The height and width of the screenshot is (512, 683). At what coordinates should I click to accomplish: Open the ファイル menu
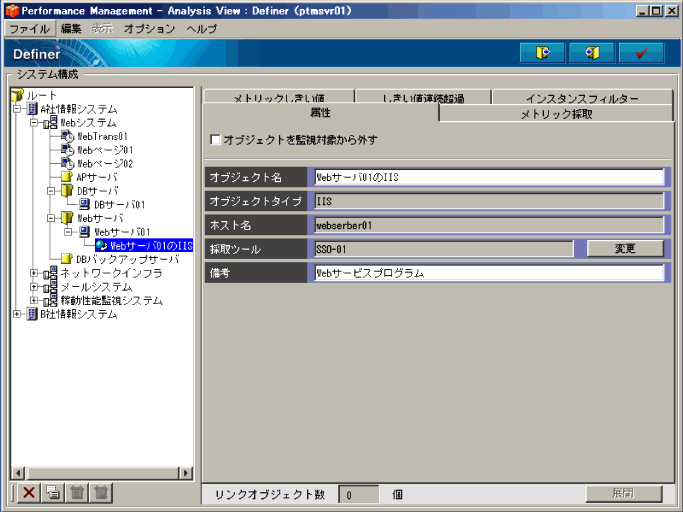pyautogui.click(x=30, y=29)
